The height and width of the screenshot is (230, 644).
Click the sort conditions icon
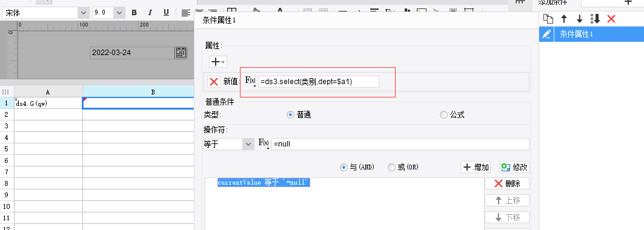click(595, 18)
